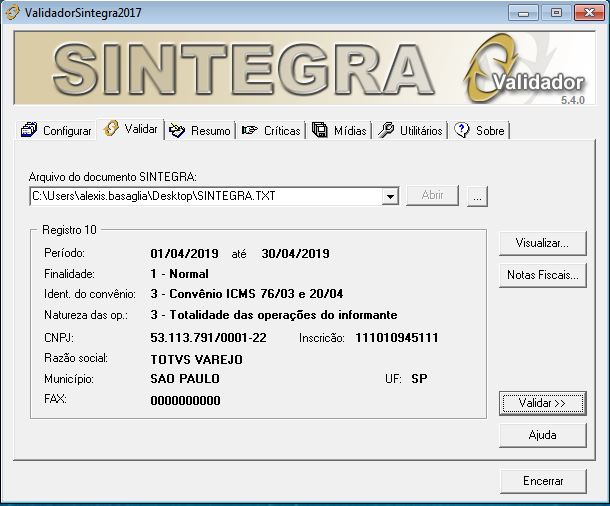Click the browse ellipsis button

point(477,196)
